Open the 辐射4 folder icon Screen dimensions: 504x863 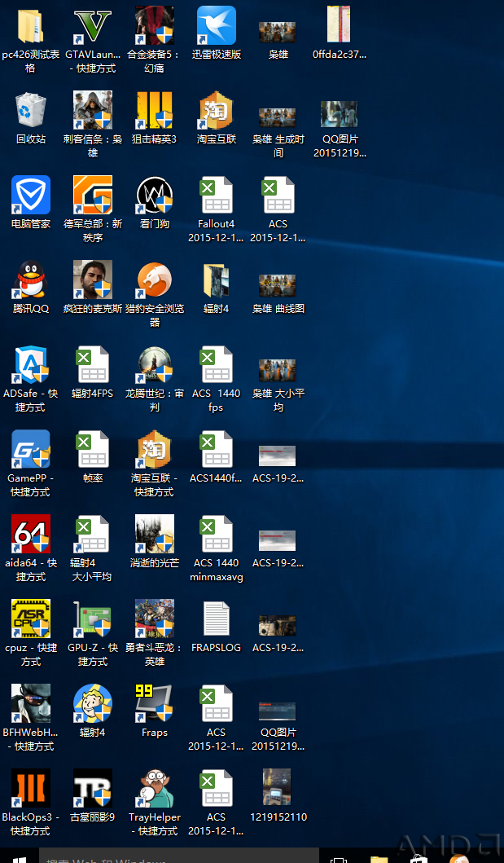coord(217,280)
